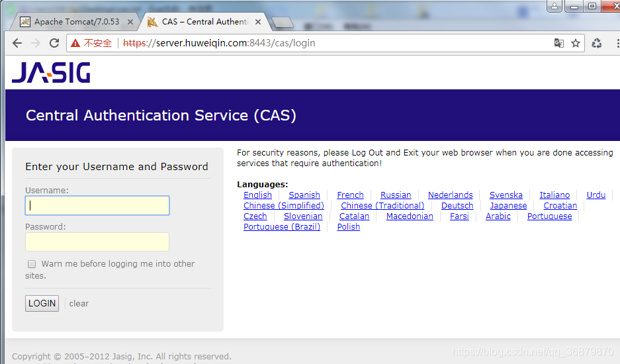
Task: Select Slovenian language link
Action: click(303, 216)
